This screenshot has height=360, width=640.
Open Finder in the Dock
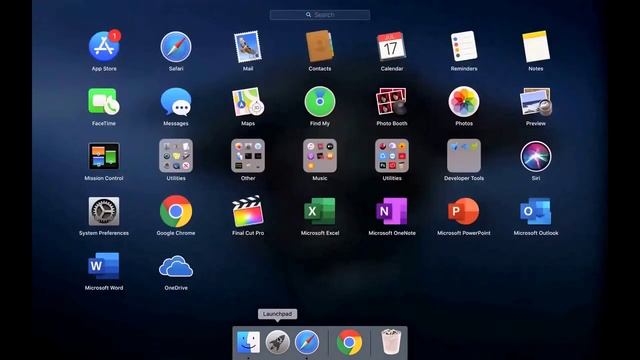coord(248,342)
